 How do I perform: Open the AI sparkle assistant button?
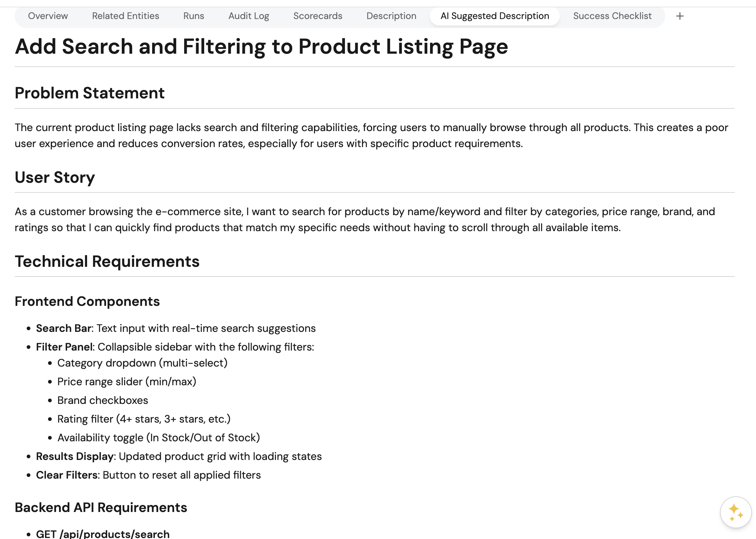735,512
